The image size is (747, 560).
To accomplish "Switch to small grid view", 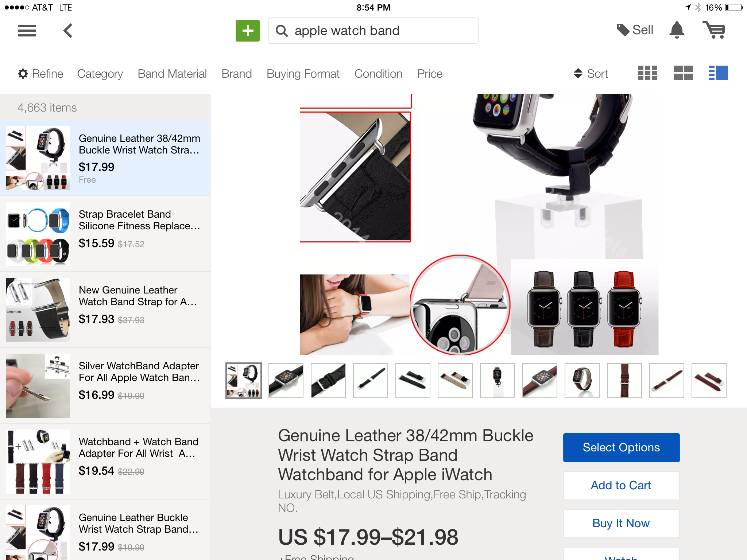I will (x=647, y=73).
